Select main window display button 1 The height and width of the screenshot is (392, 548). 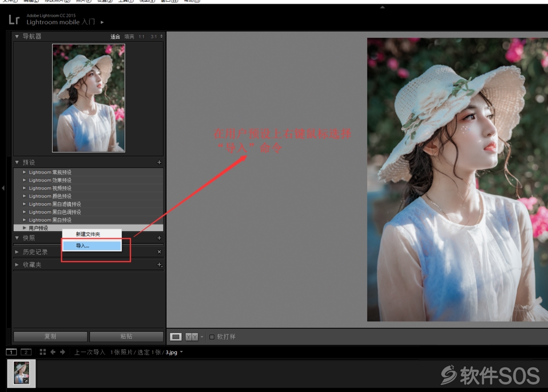pyautogui.click(x=11, y=352)
